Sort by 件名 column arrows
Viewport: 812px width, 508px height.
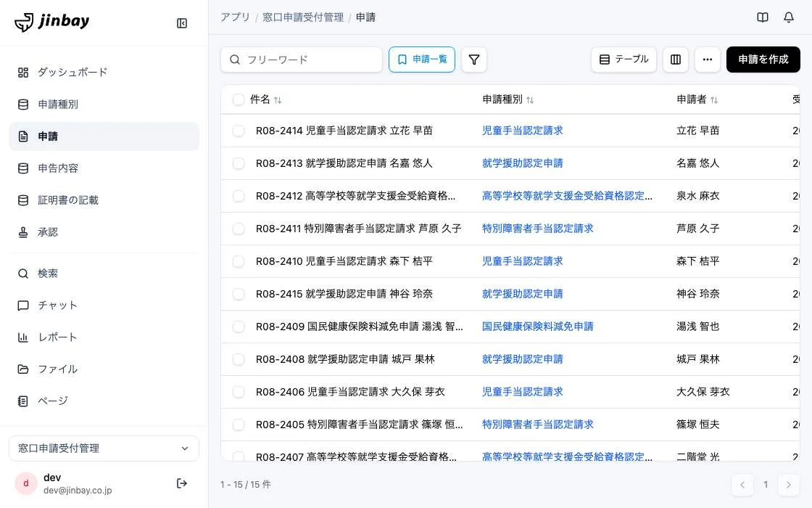[278, 100]
